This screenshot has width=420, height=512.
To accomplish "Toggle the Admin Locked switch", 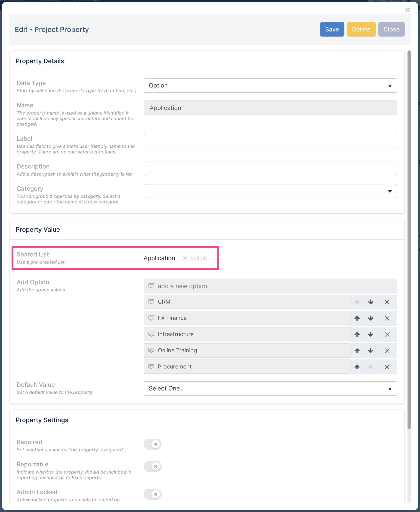I will [x=152, y=494].
